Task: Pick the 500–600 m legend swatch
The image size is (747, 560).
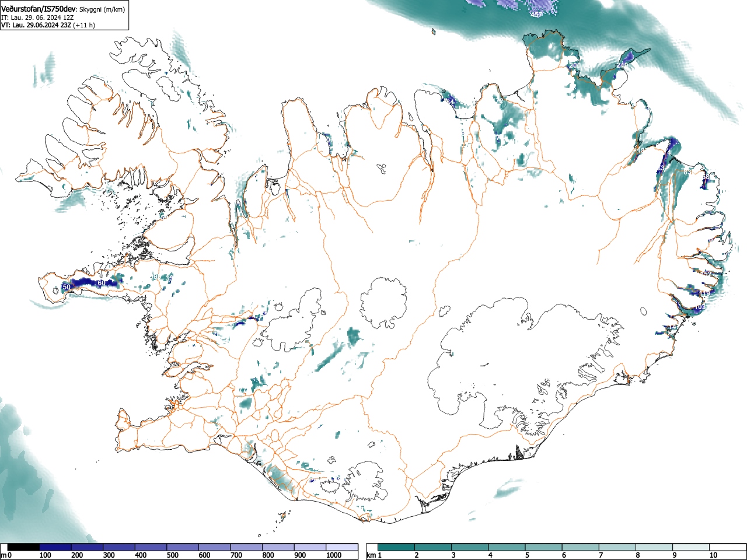Action: [x=183, y=547]
